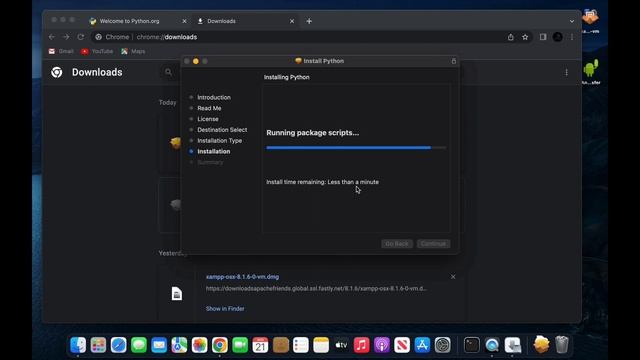Viewport: 640px width, 360px height.
Task: Switch to Chrome via dock icon
Action: [220, 345]
